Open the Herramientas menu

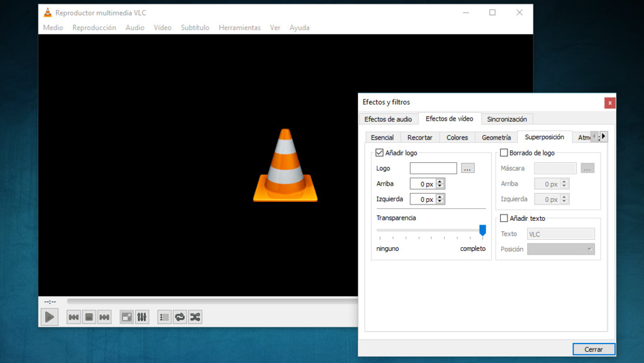(240, 27)
